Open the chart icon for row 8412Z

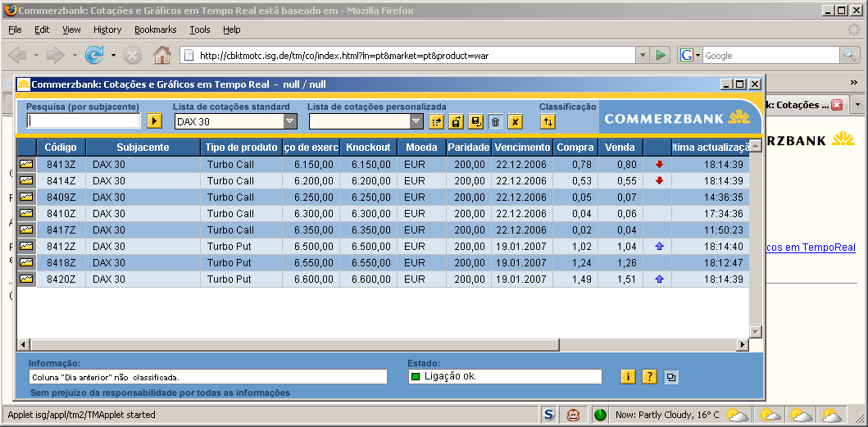[26, 246]
